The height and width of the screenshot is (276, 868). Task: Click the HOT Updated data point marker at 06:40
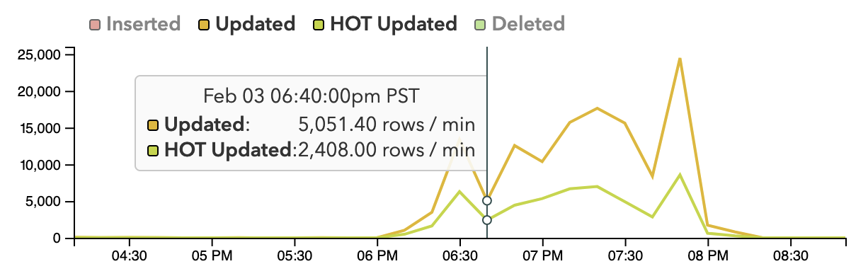(x=487, y=220)
